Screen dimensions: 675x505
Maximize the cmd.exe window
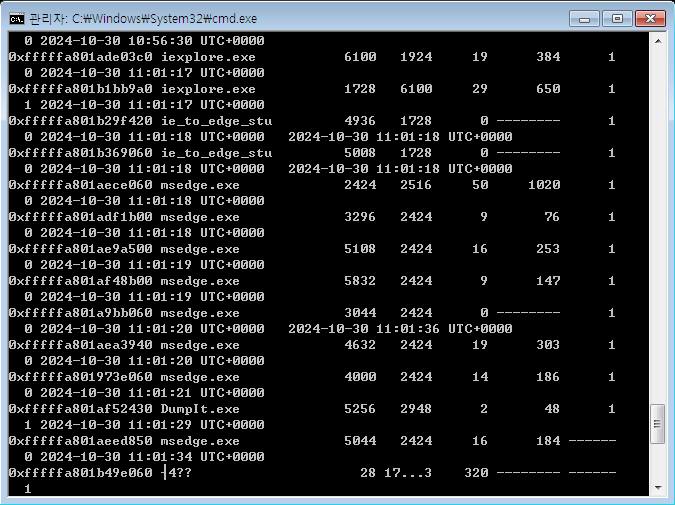pyautogui.click(x=617, y=19)
